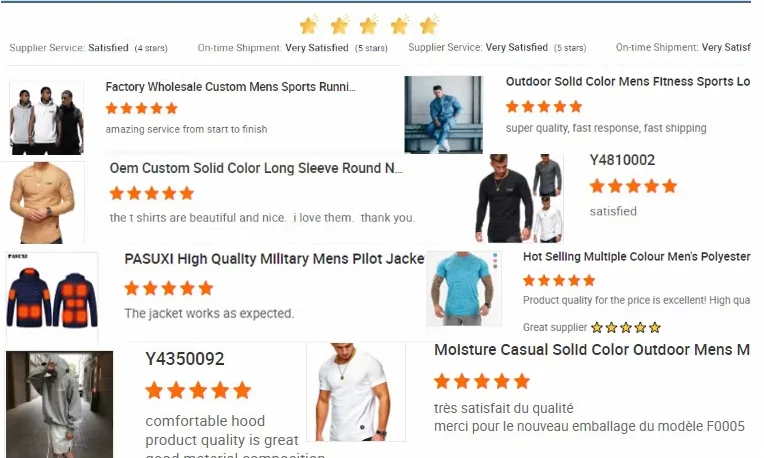Click Hot Selling Multiple Colour Men's Polyester title

[x=636, y=257]
